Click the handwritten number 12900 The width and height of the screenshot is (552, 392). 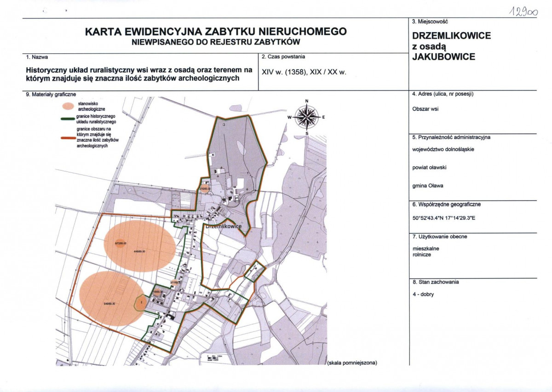pyautogui.click(x=523, y=12)
